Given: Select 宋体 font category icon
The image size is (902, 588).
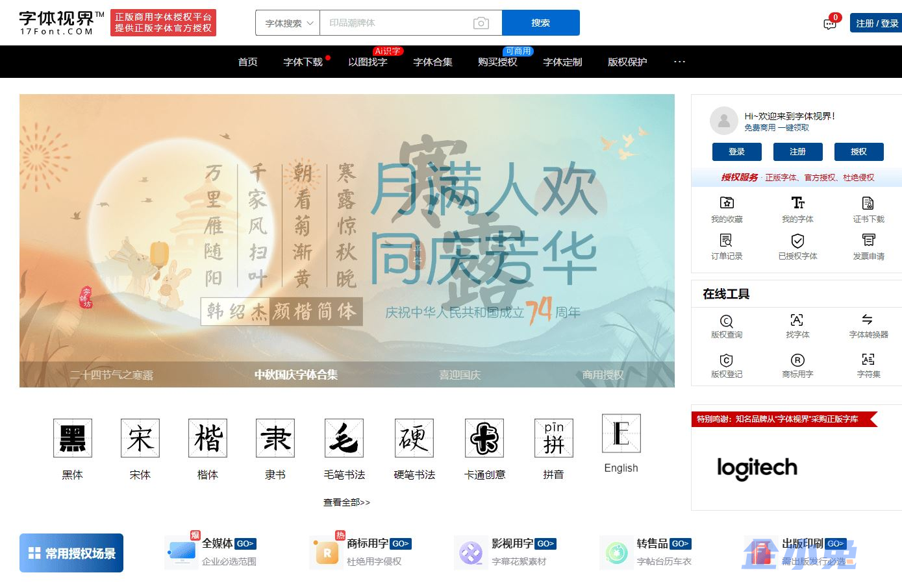Looking at the screenshot, I should 140,438.
